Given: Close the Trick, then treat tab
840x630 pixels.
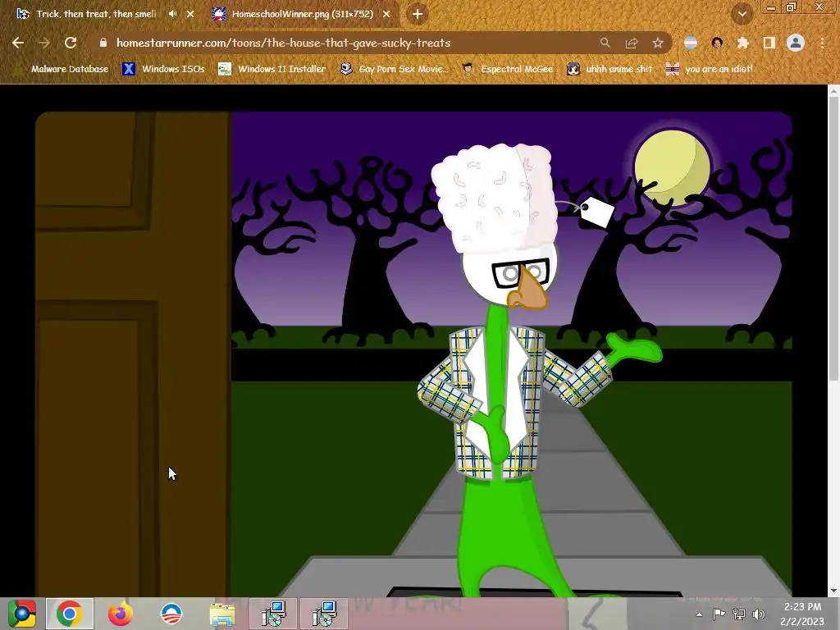Looking at the screenshot, I should click(x=190, y=14).
